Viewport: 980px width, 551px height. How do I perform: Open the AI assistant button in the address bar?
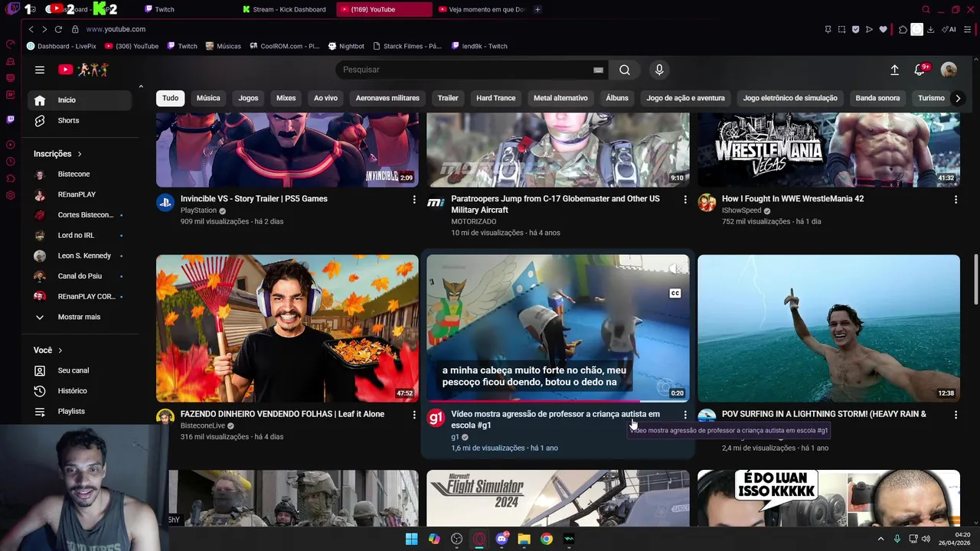(x=949, y=29)
